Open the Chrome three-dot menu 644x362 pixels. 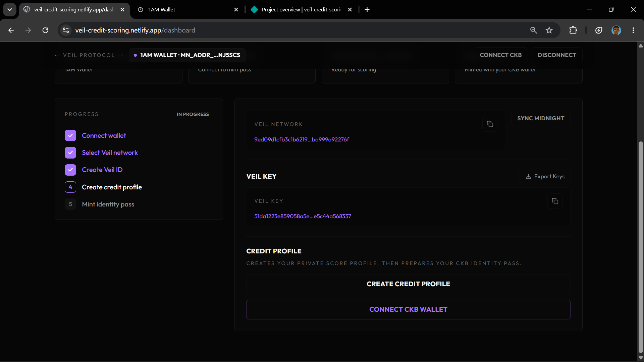tap(633, 30)
